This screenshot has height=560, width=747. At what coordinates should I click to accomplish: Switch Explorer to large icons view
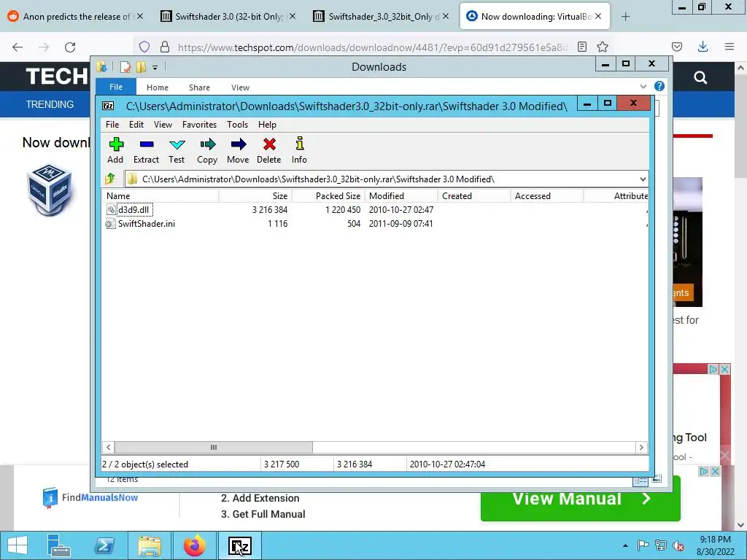coord(657,478)
